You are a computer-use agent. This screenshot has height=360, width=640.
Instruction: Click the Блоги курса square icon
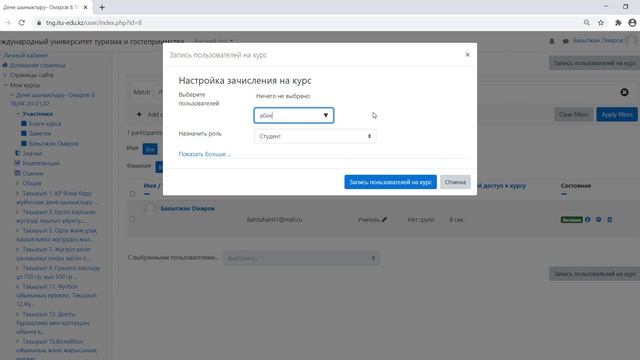coord(24,124)
